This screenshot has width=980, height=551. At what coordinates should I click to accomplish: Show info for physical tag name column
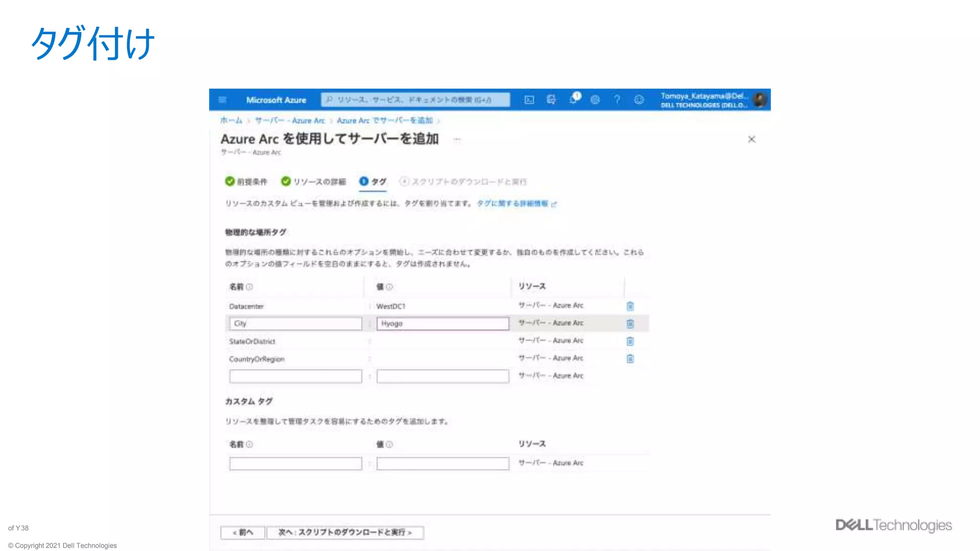(x=249, y=287)
